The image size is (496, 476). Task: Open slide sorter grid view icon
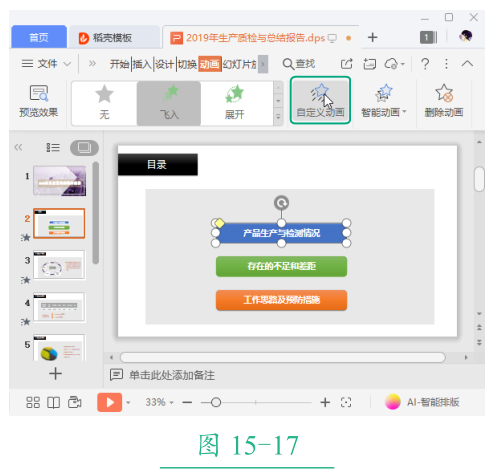[x=33, y=402]
